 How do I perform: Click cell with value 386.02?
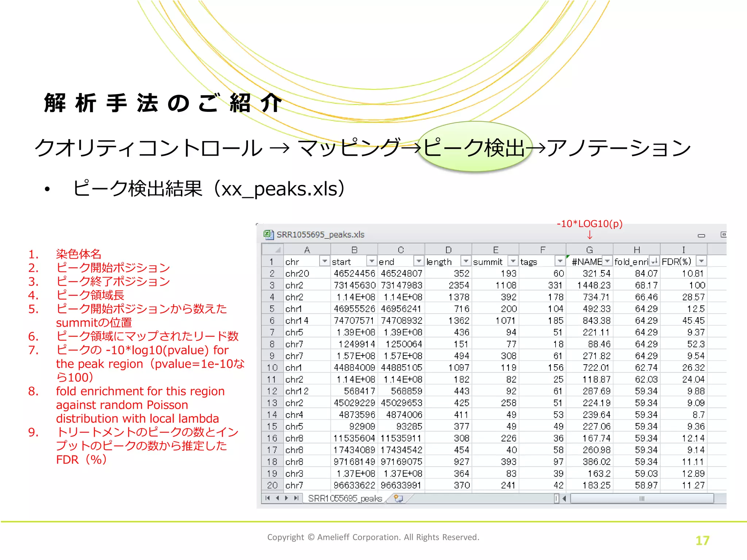pos(589,462)
